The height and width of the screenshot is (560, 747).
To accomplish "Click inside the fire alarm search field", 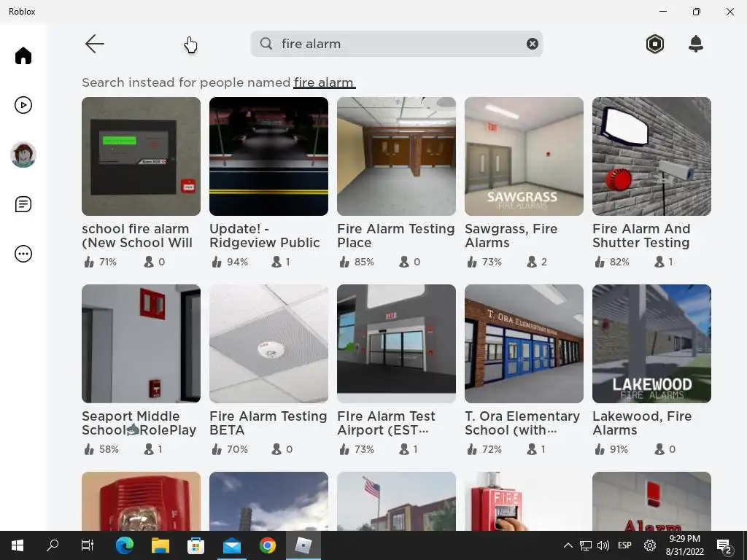I will tap(397, 44).
